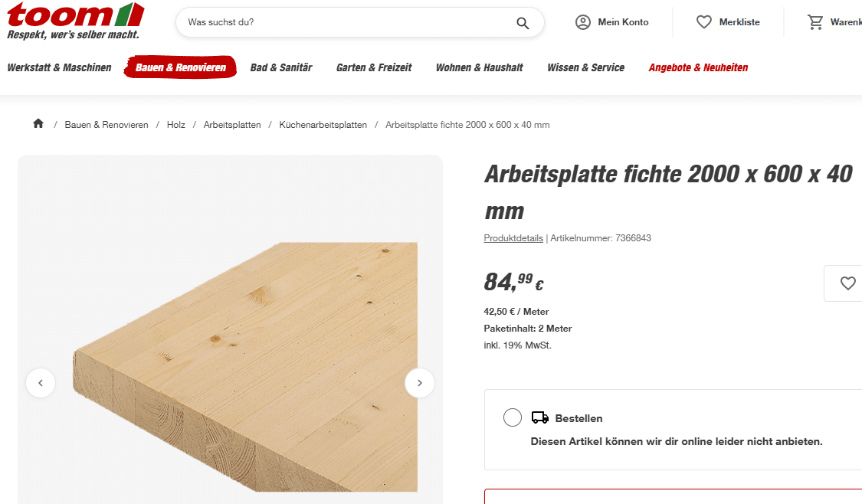The image size is (862, 504).
Task: Select the Bestellen radio option
Action: 513,417
